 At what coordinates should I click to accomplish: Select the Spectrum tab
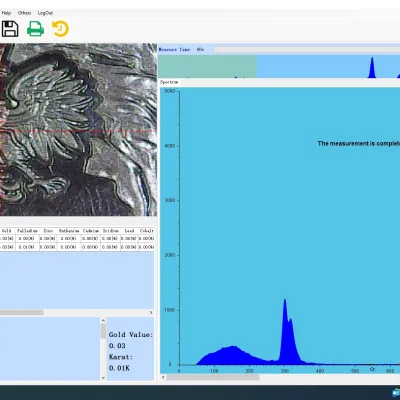point(169,82)
